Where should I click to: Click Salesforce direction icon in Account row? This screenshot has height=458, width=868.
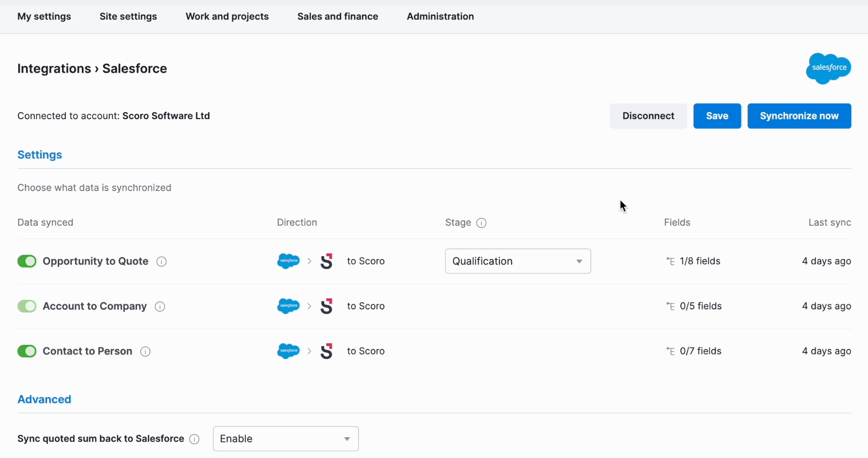(288, 306)
